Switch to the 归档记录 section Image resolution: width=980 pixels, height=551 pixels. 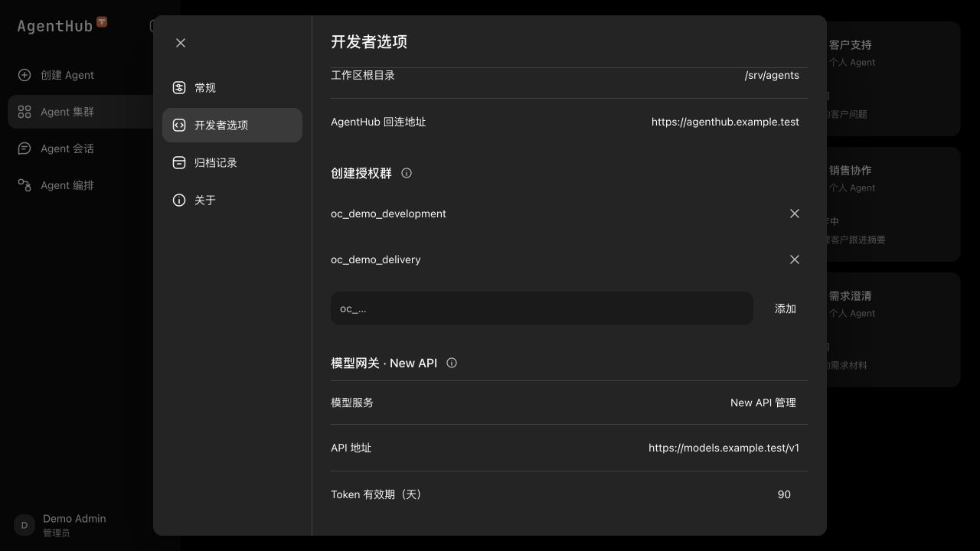click(x=232, y=163)
